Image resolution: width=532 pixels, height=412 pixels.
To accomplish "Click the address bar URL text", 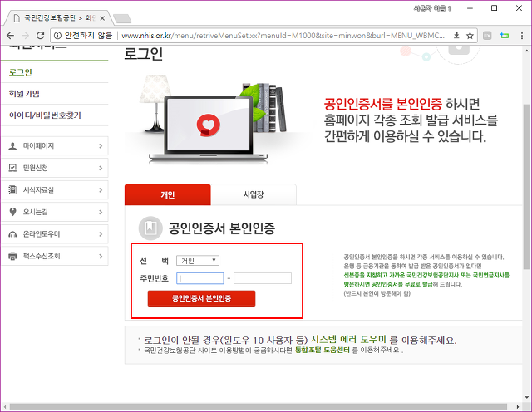I will (x=283, y=35).
